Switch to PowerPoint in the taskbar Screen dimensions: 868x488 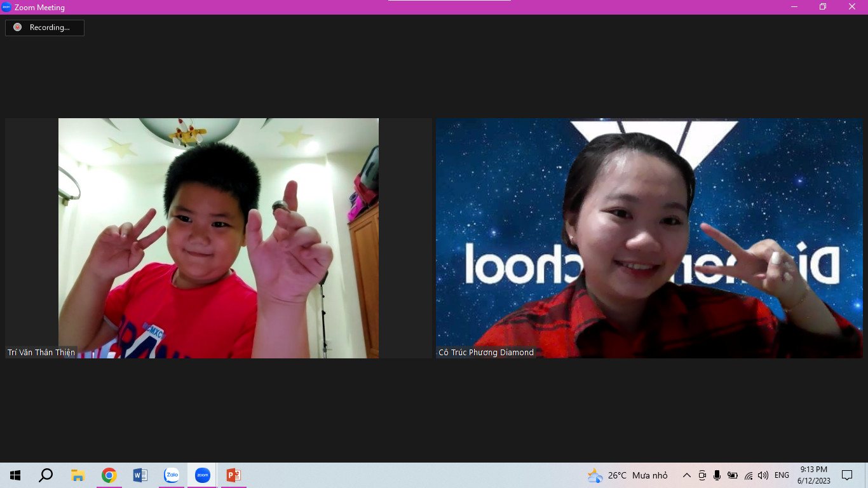234,475
